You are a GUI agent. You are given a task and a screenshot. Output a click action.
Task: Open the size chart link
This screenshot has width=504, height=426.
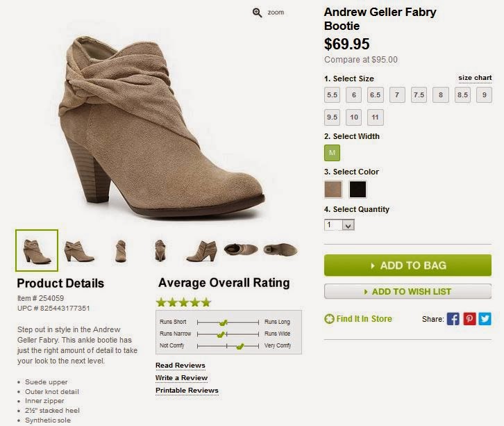point(475,79)
